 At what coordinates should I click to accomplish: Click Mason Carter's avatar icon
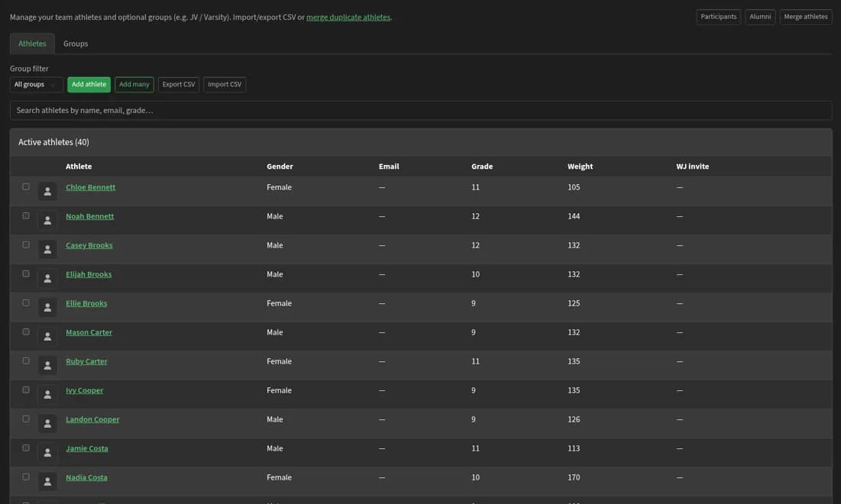[47, 336]
